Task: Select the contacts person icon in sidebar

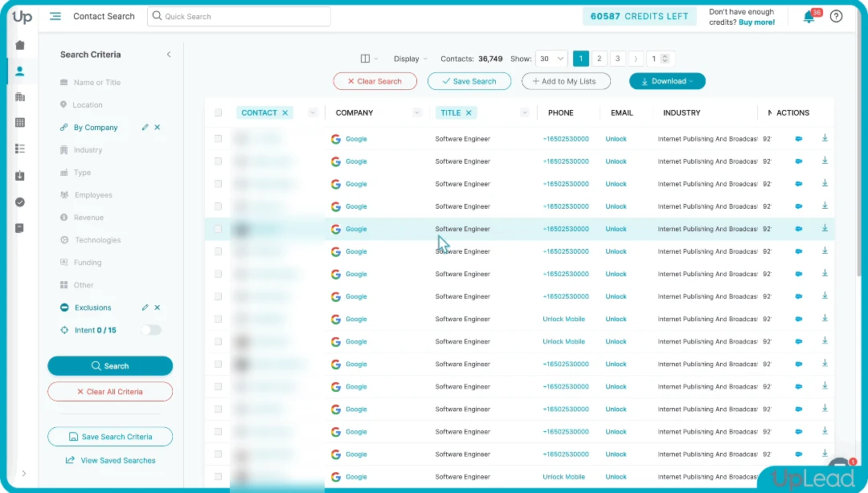Action: 20,71
